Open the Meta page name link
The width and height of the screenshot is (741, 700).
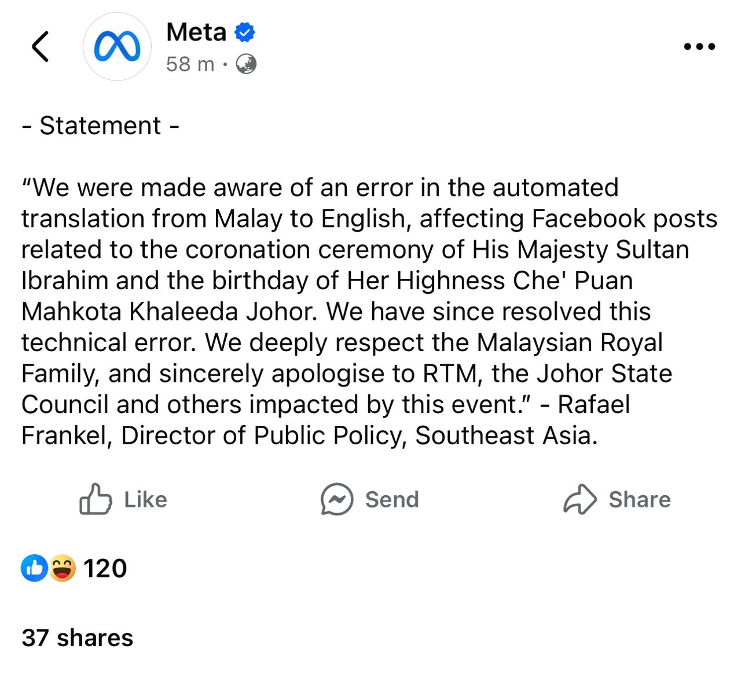[196, 32]
